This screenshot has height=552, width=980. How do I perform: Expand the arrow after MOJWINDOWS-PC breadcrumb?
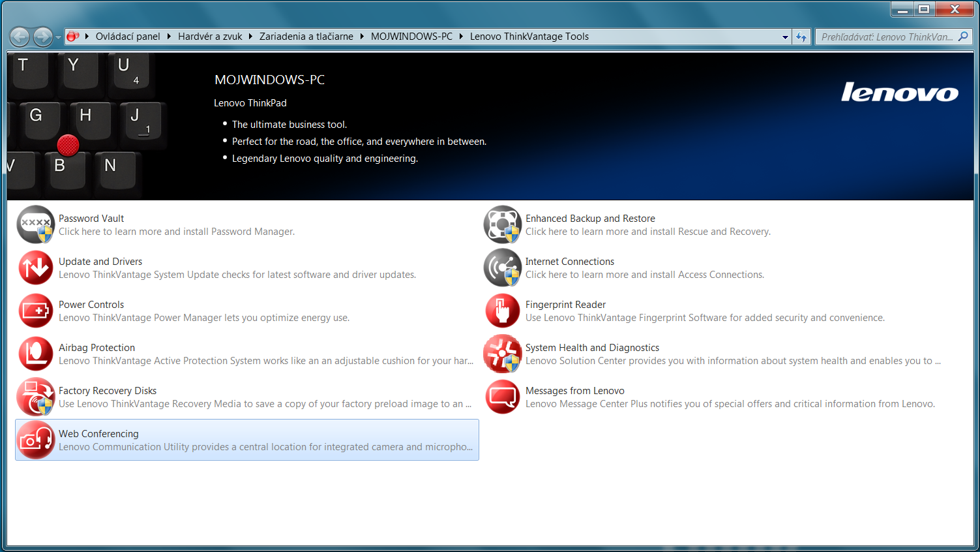(461, 37)
